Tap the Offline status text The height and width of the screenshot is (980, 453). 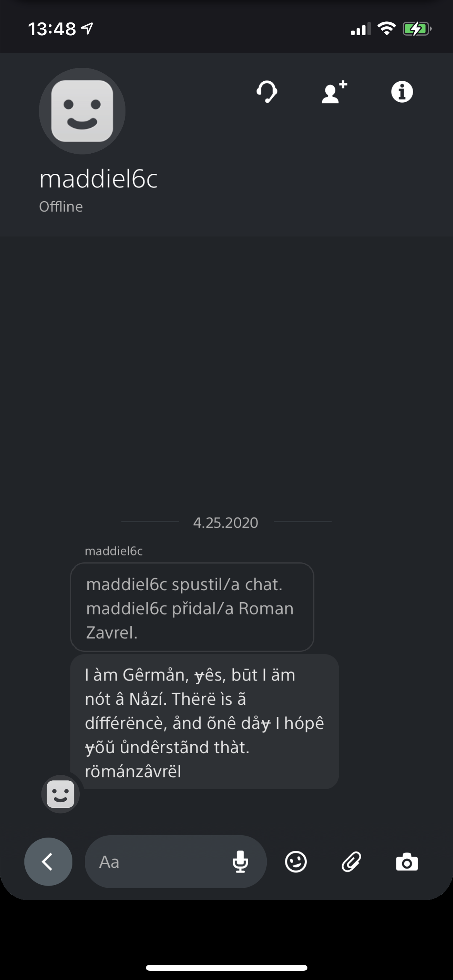(61, 207)
